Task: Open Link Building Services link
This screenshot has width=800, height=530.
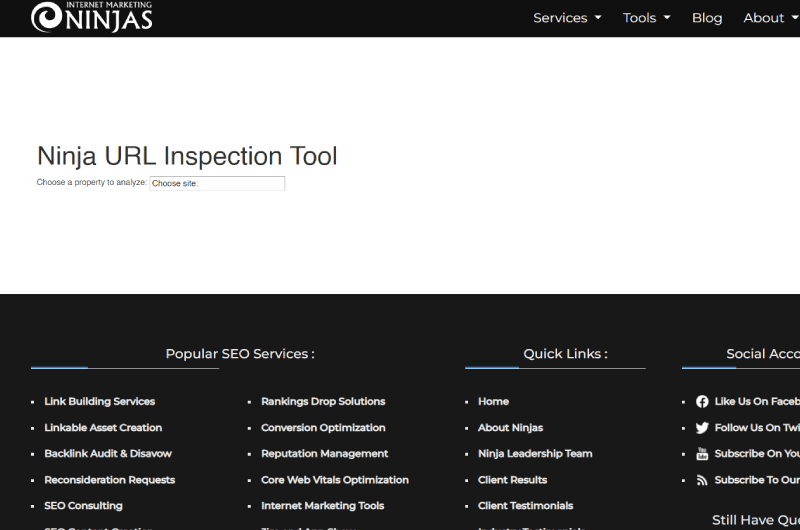Action: pyautogui.click(x=99, y=401)
